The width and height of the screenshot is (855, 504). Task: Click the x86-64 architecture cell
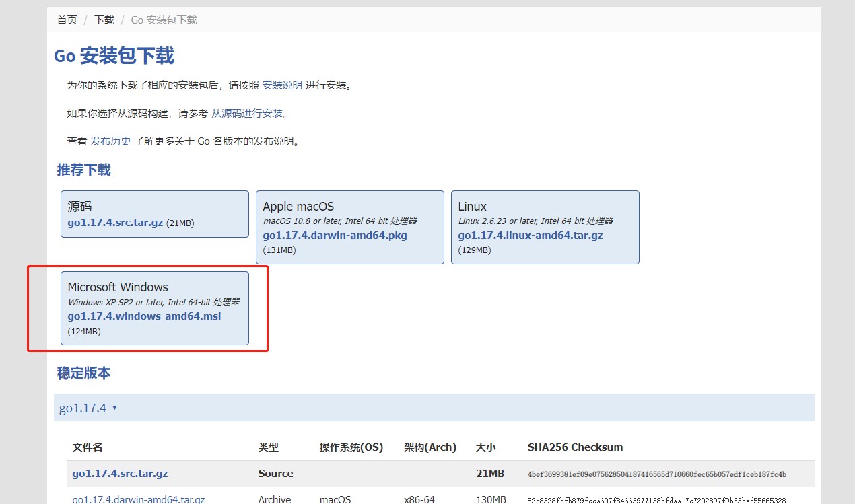420,499
